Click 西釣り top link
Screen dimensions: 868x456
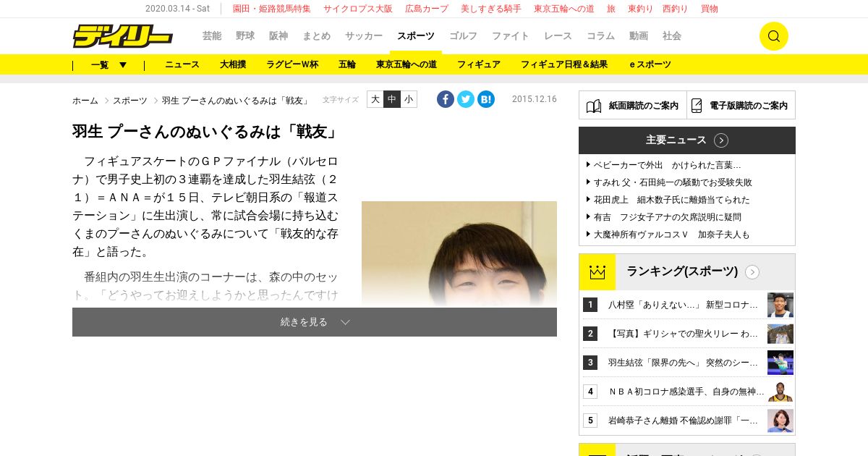(676, 9)
